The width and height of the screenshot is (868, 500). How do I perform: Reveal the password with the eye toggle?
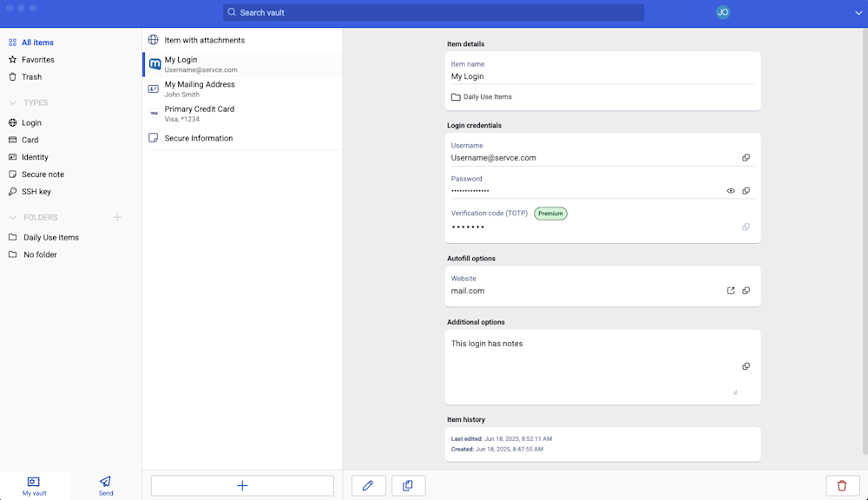(x=730, y=190)
